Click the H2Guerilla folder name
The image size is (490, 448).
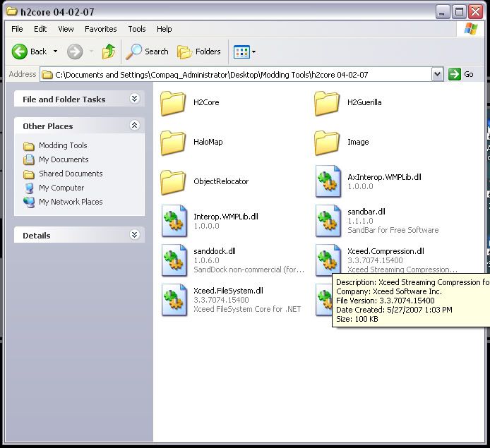tap(364, 102)
